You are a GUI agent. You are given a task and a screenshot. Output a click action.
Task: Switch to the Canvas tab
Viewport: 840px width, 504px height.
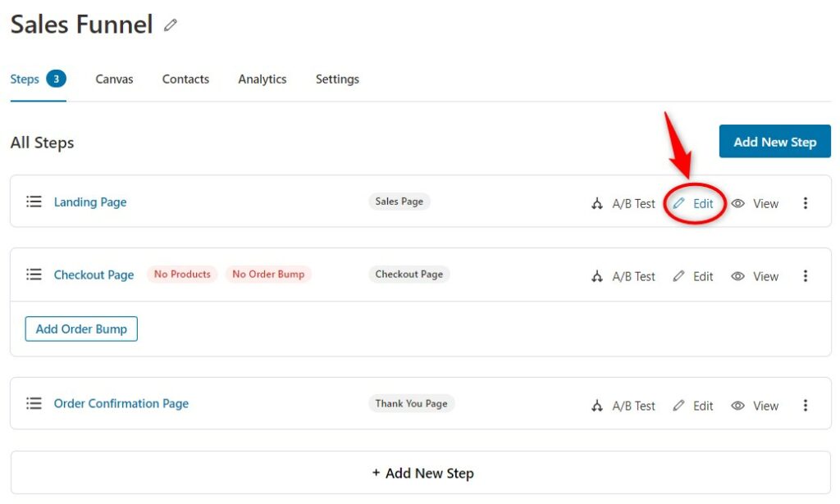(114, 79)
